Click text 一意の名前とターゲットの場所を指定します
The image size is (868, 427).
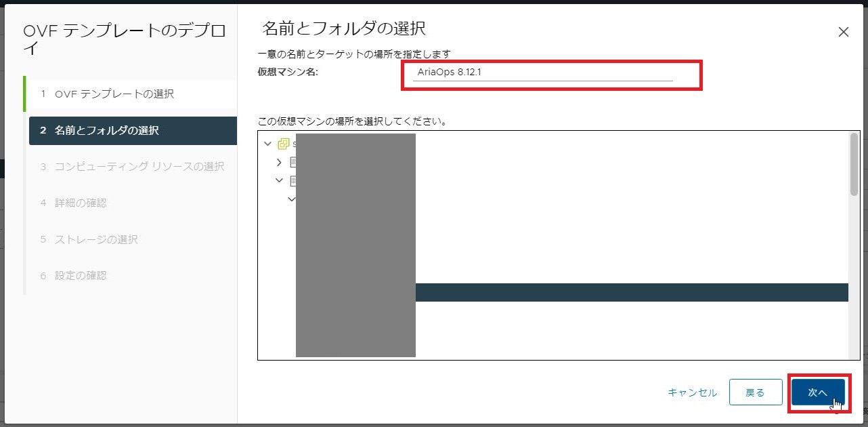point(354,54)
